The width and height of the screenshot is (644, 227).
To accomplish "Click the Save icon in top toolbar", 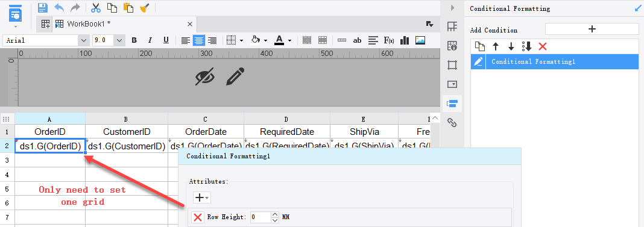I will point(43,7).
